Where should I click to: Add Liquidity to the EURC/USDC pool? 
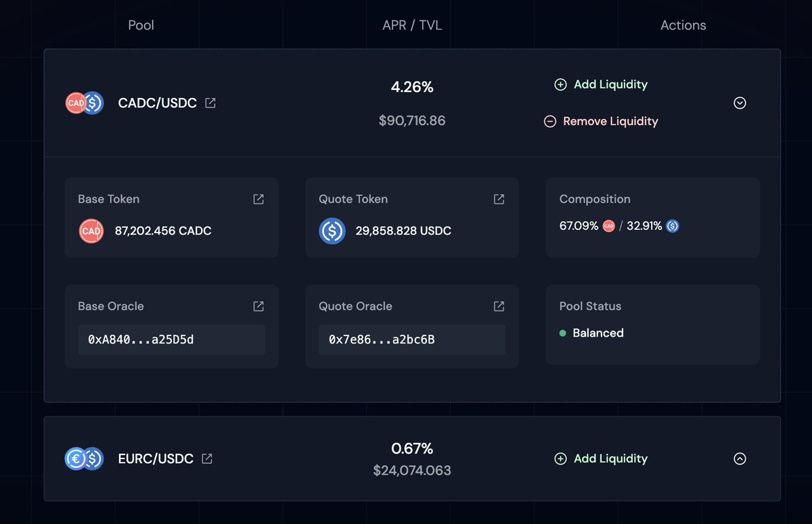click(601, 458)
